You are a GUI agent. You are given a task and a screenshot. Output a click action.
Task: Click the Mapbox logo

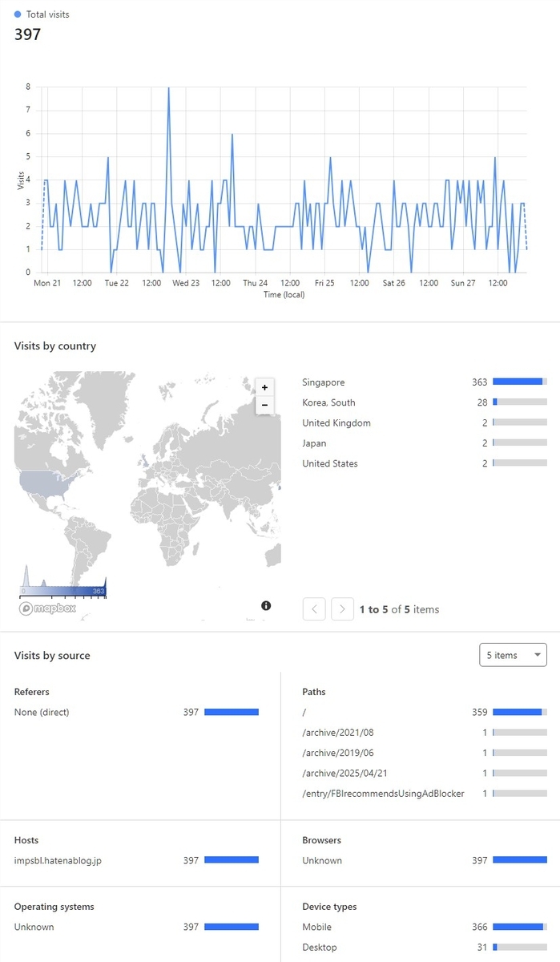pos(47,608)
